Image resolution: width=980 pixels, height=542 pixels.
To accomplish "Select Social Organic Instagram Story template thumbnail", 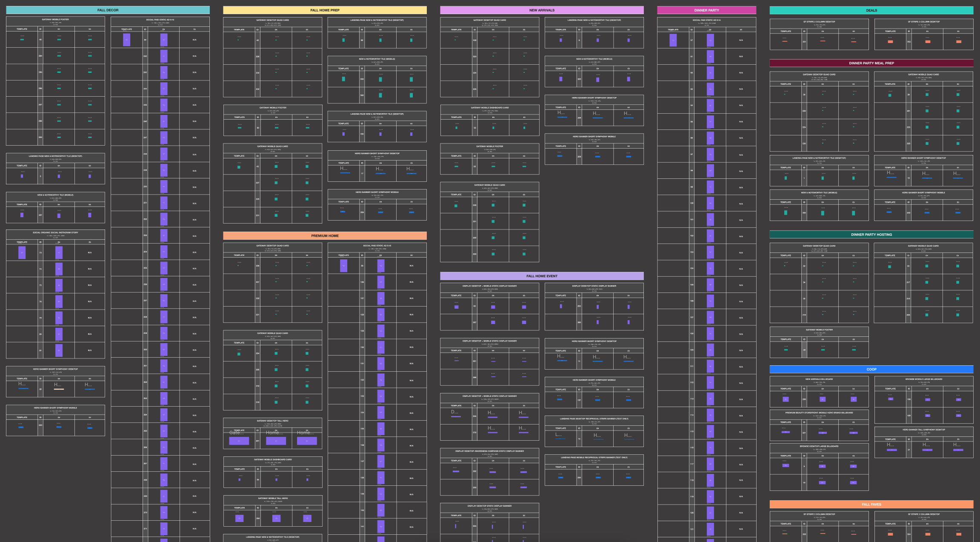I will pyautogui.click(x=22, y=252).
